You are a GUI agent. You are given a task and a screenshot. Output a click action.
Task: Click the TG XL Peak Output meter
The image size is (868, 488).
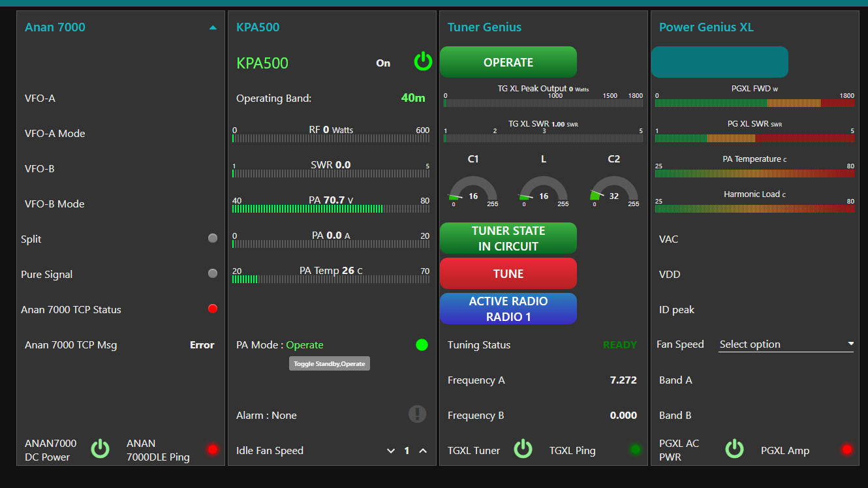[543, 102]
